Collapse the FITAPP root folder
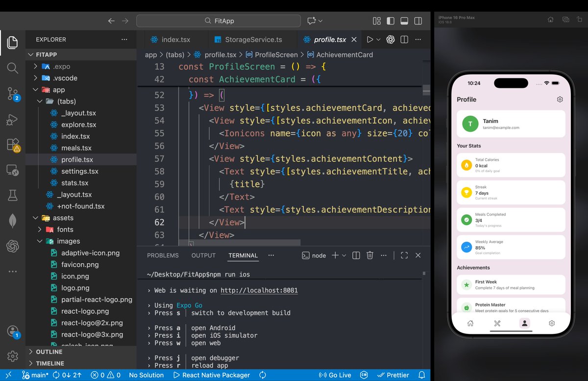 [81, 54]
